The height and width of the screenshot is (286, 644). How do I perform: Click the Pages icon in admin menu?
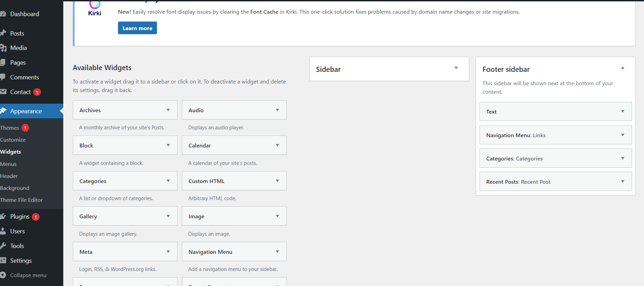[x=3, y=62]
